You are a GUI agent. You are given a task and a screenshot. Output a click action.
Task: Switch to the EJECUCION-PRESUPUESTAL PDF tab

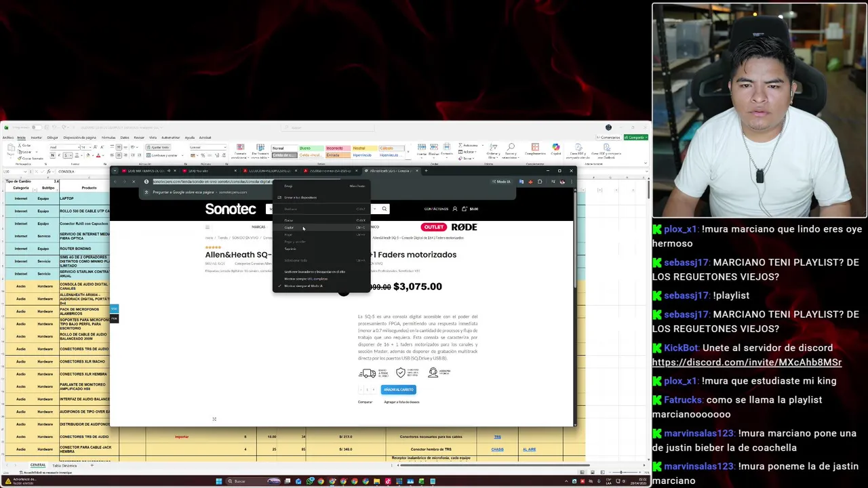point(270,171)
